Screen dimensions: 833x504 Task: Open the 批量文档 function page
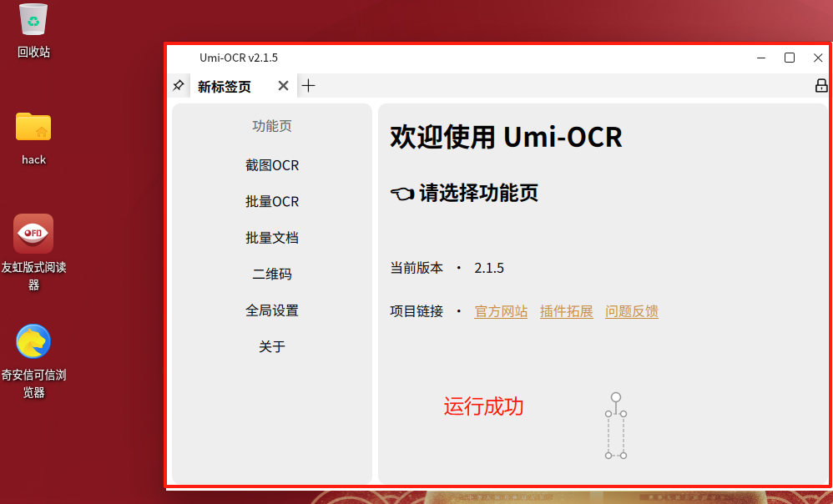(272, 237)
